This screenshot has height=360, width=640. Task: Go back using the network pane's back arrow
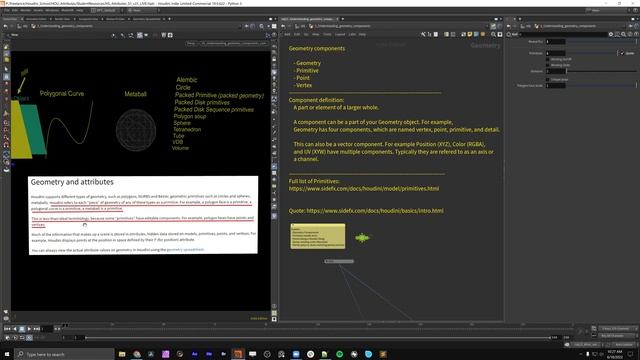pos(283,26)
